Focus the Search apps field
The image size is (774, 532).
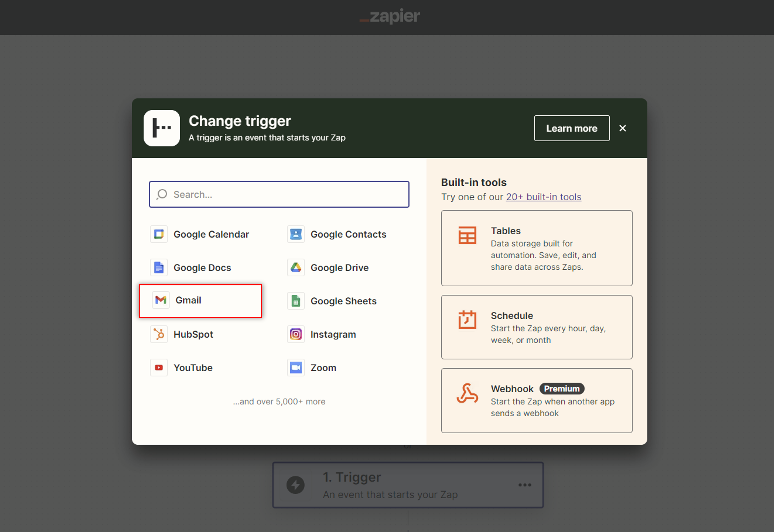(279, 194)
